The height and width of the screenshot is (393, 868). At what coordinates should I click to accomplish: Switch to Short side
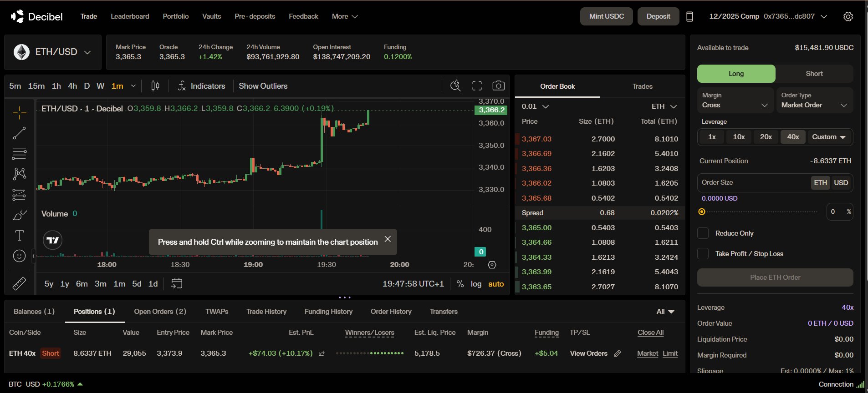click(x=814, y=74)
